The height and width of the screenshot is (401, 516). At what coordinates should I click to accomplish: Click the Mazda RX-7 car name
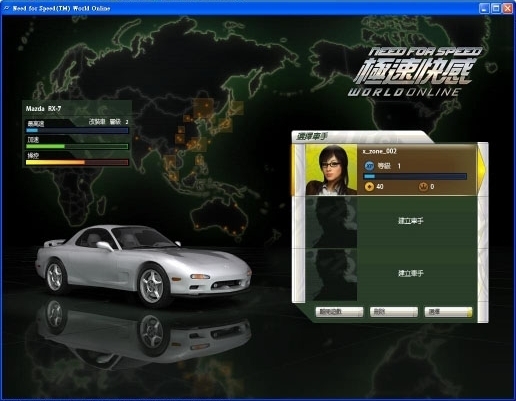pyautogui.click(x=43, y=109)
